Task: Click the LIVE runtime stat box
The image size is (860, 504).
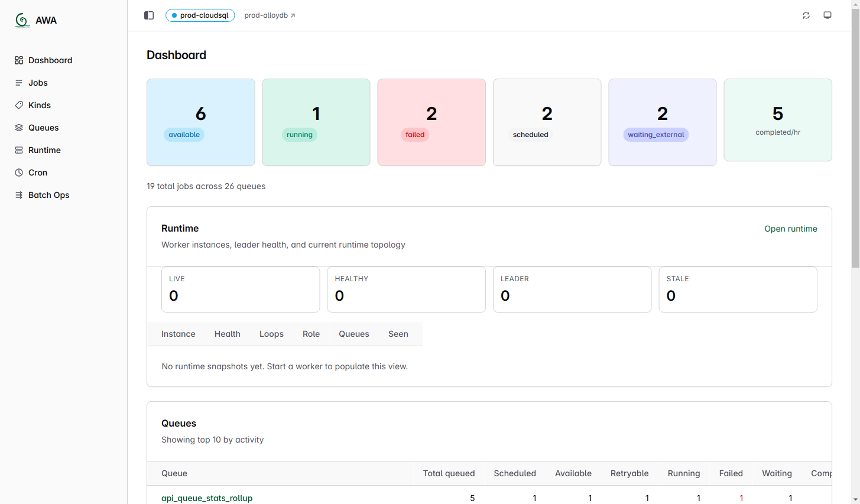Action: click(x=241, y=290)
